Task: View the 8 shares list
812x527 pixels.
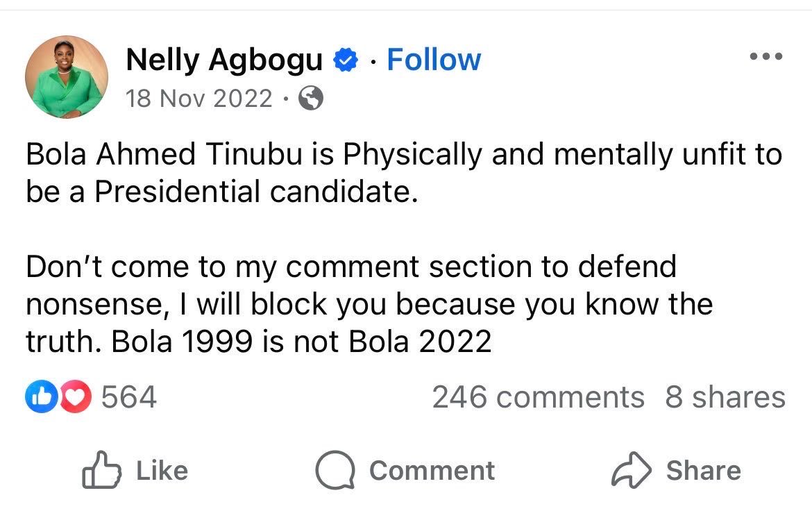Action: click(725, 397)
